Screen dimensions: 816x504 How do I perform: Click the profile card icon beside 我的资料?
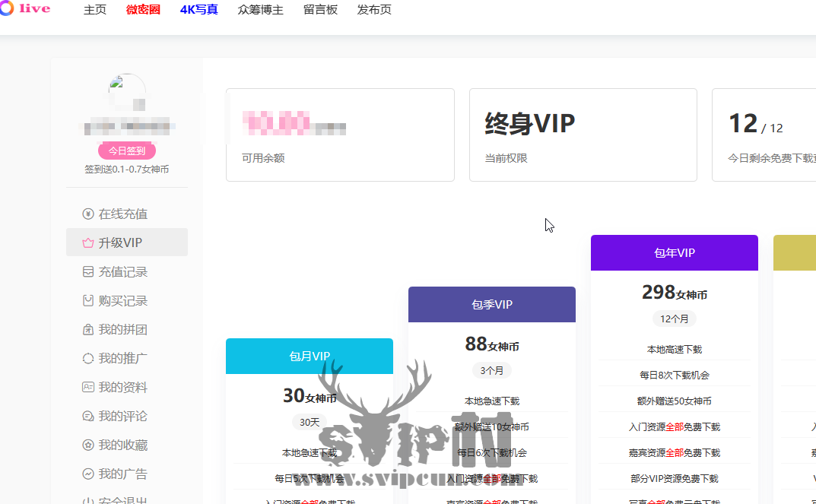(88, 387)
